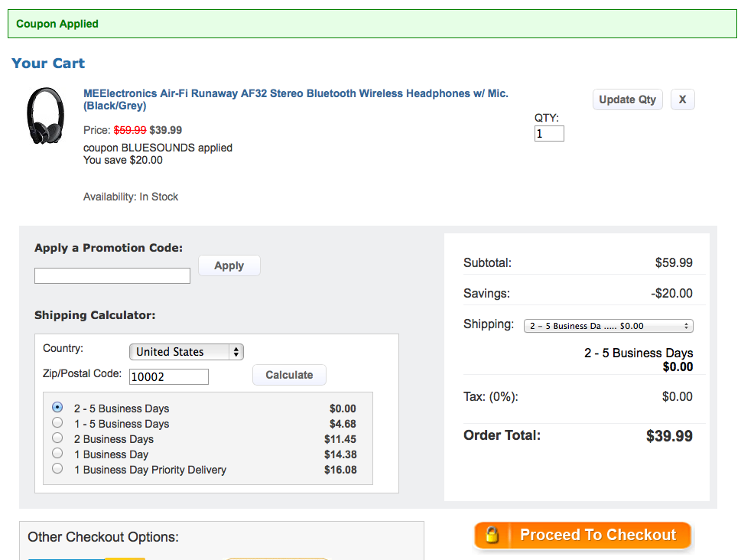
Task: Apply the promotion code
Action: click(x=229, y=265)
